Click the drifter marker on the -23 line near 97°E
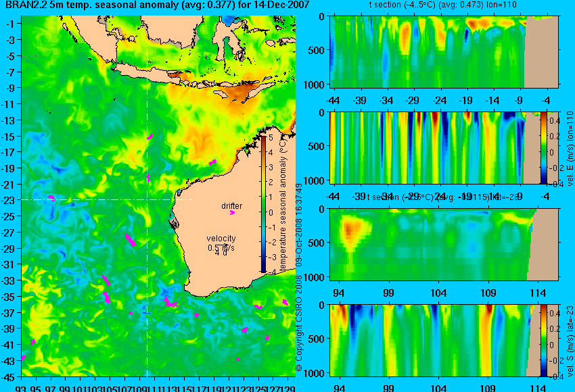Viewport: 575px width, 392px height. coord(51,198)
